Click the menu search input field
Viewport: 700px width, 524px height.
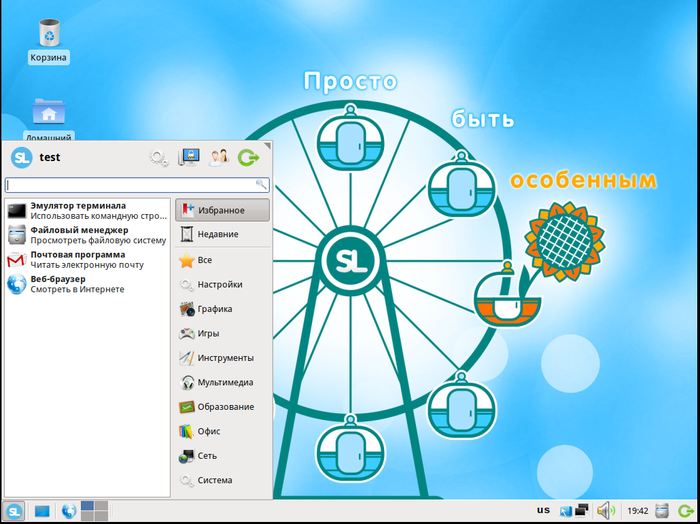(130, 185)
